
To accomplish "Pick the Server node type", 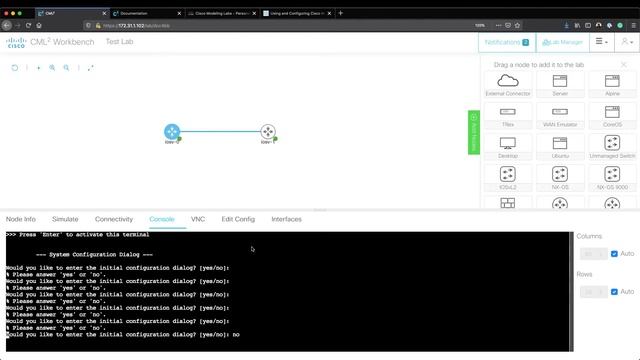I will click(x=560, y=85).
